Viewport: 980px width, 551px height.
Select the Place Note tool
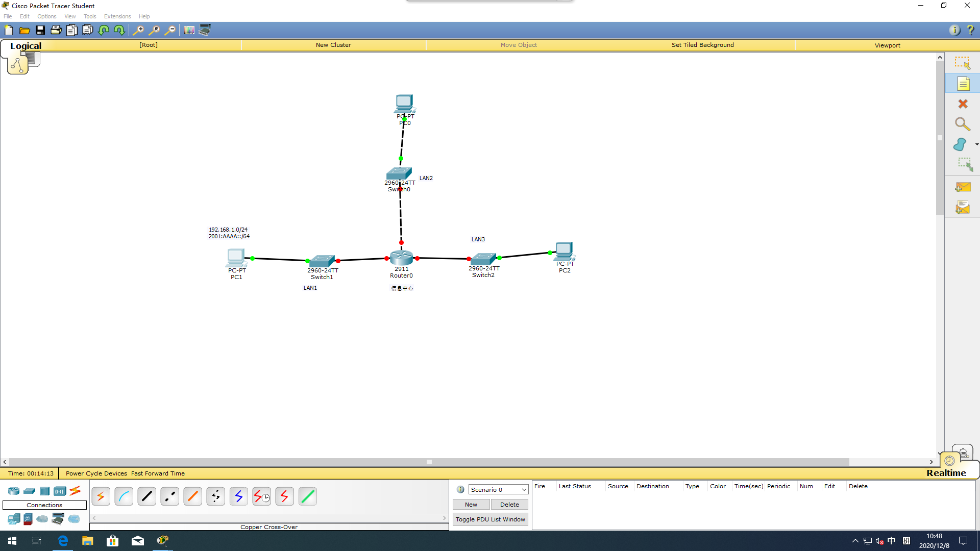click(x=963, y=84)
